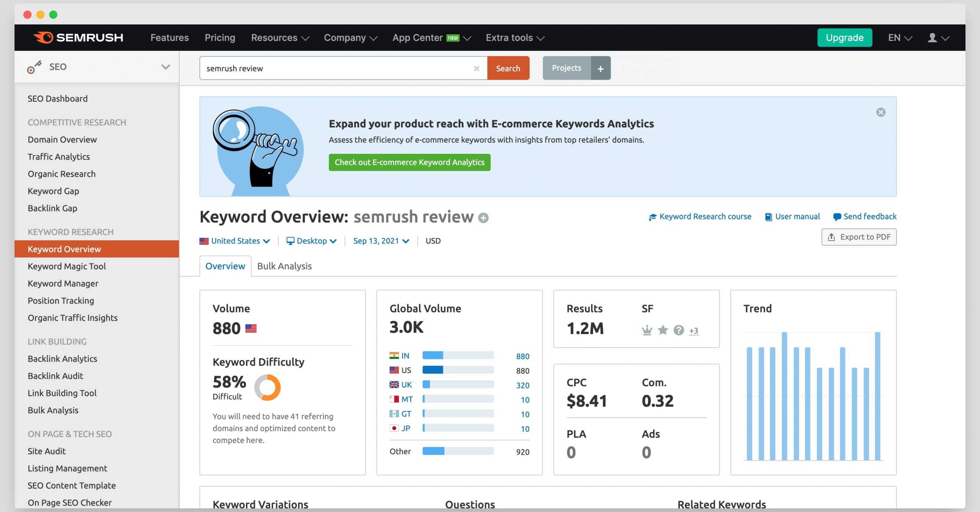The height and width of the screenshot is (512, 980).
Task: Click Features in the top navigation
Action: point(170,38)
